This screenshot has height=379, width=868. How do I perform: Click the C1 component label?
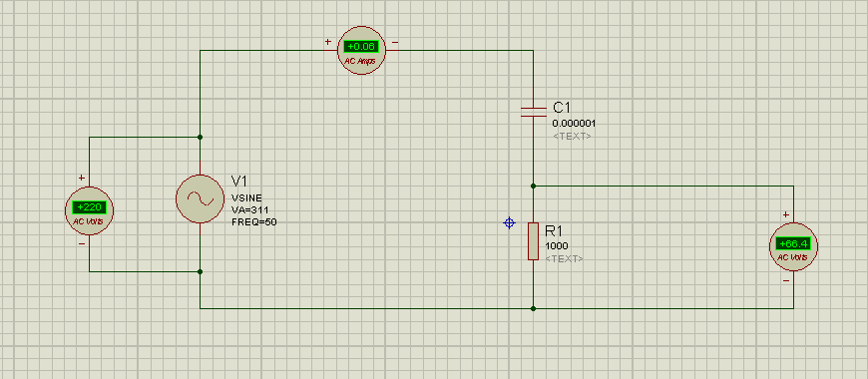(x=562, y=108)
